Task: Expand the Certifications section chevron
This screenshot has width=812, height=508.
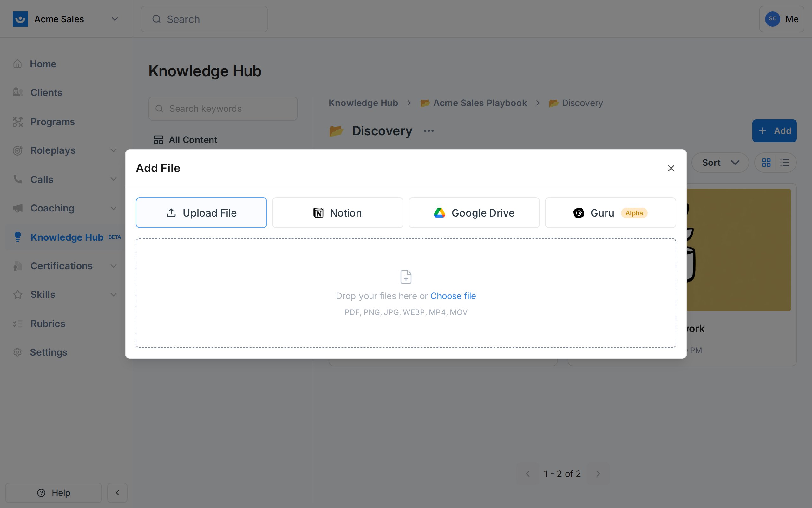Action: 114,266
